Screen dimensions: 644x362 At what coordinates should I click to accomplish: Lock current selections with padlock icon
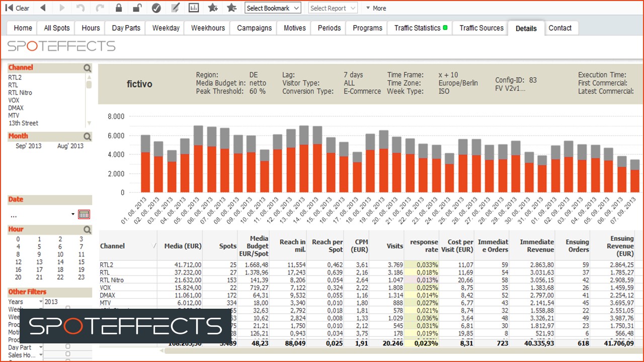pyautogui.click(x=119, y=8)
